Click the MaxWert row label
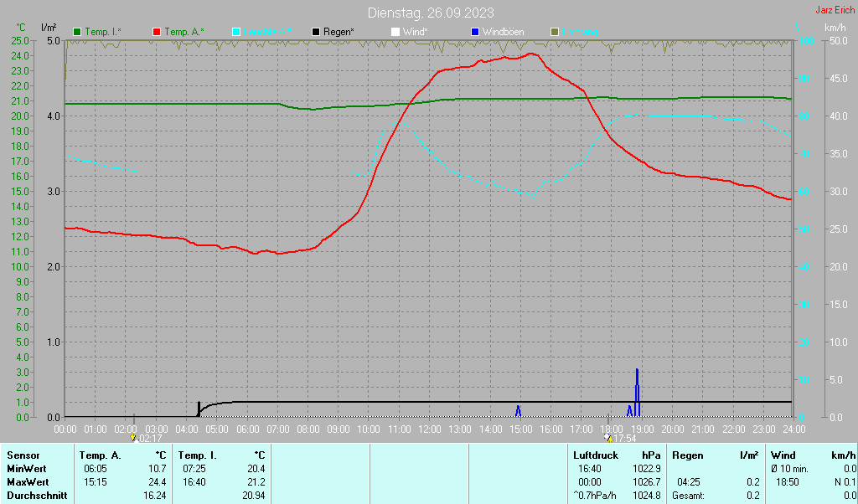 (x=27, y=481)
